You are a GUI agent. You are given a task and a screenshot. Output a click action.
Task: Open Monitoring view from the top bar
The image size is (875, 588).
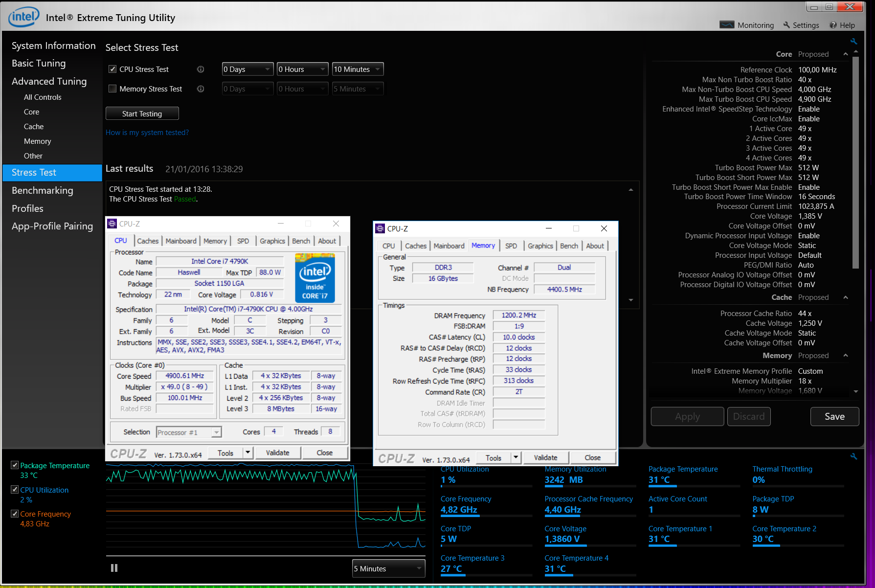pos(747,25)
